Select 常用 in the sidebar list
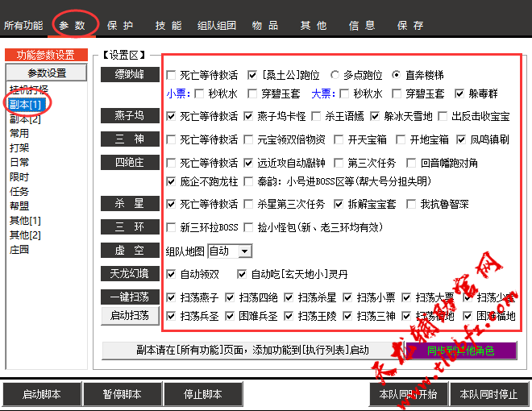The width and height of the screenshot is (532, 411). coord(19,134)
